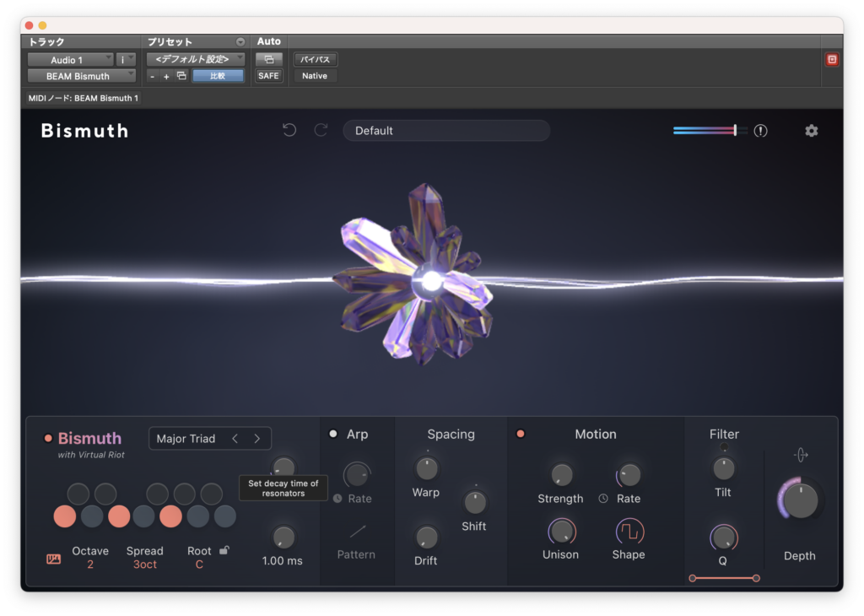Open the プリセット circular menu arrow
The width and height of the screenshot is (864, 616).
tap(240, 42)
